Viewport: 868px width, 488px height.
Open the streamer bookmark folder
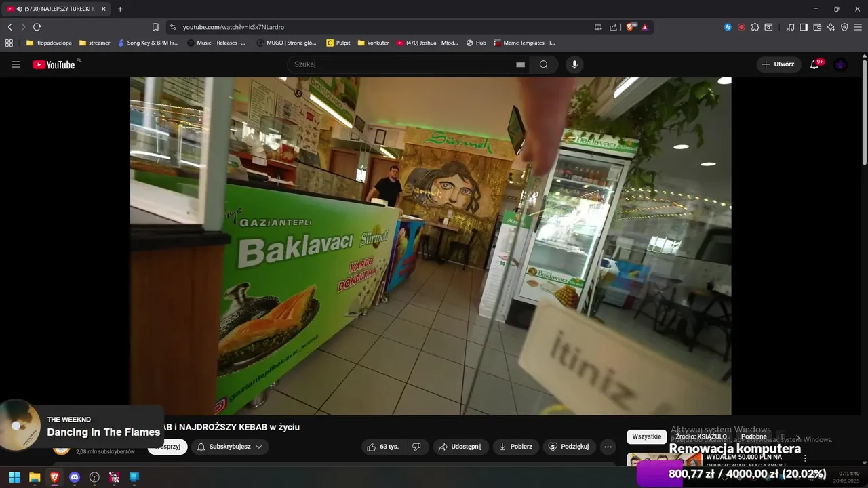click(94, 43)
